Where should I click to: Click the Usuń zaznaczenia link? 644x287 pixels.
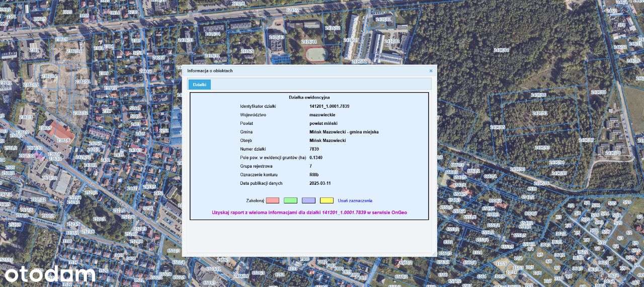tap(355, 200)
